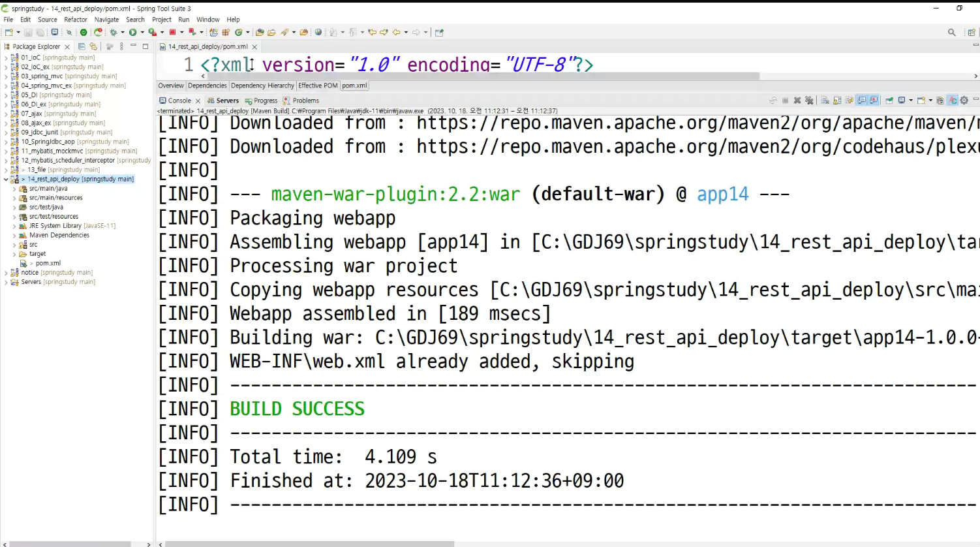Expand the 01_IoC project
The image size is (980, 547).
6,57
